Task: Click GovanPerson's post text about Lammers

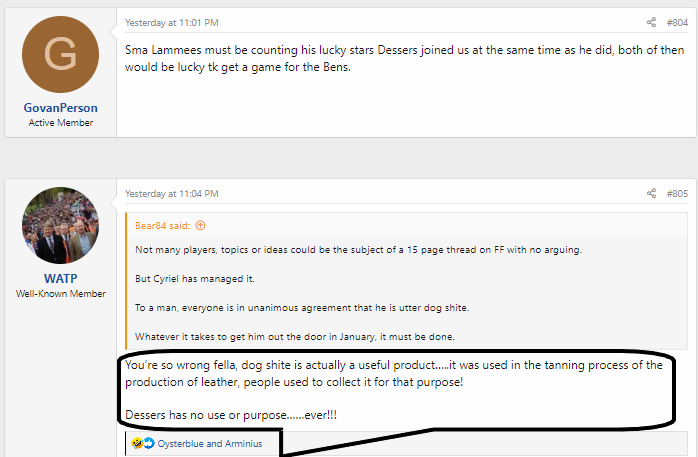Action: (x=400, y=56)
